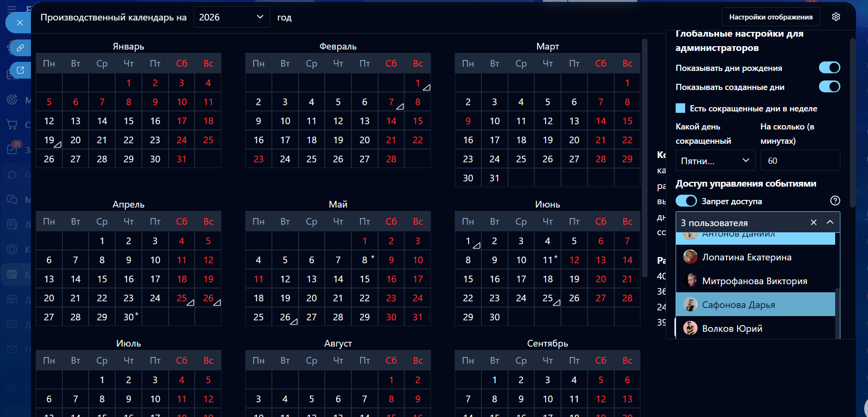The image size is (868, 417).
Task: Open the shortened day dropdown showing Пятни...
Action: click(x=715, y=160)
